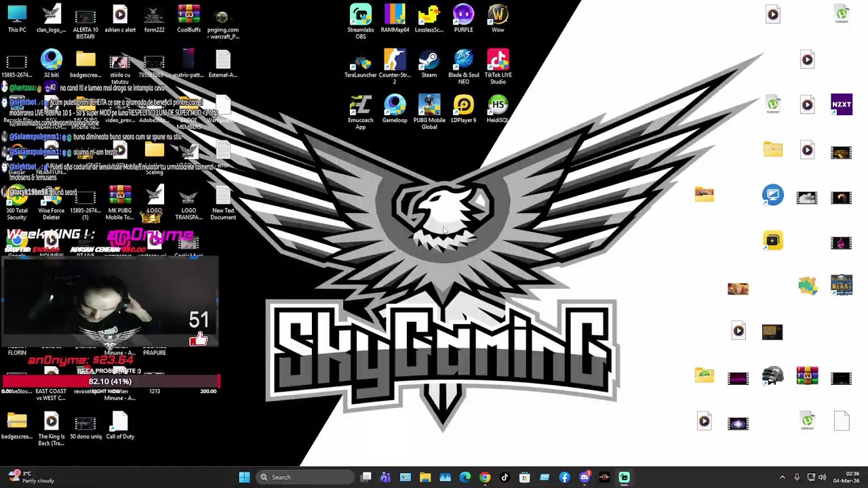Select the Wise Force Deleter shortcut
868x488 pixels.
click(x=51, y=203)
